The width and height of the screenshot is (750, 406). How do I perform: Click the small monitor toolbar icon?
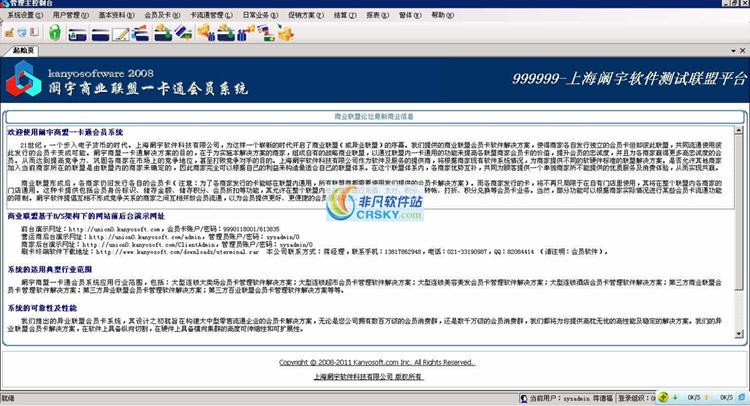22,33
